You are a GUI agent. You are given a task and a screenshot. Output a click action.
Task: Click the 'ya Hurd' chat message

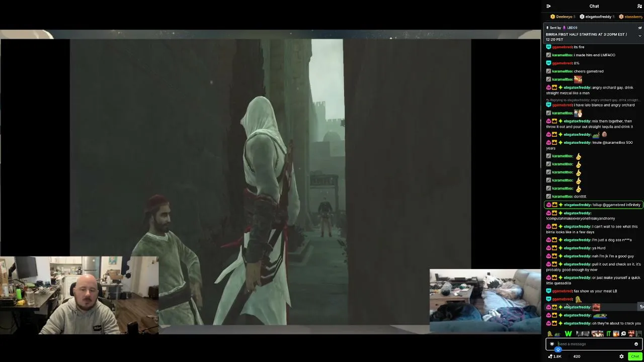point(599,248)
